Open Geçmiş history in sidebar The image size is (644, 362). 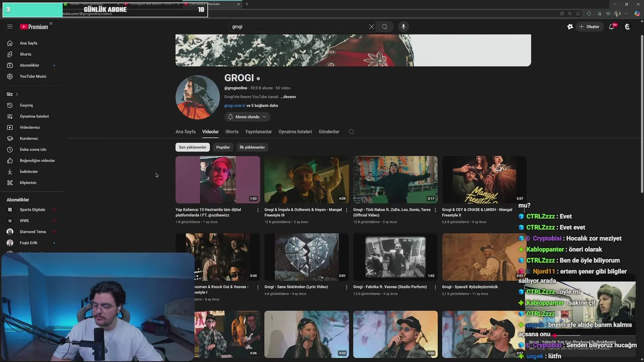pos(26,106)
